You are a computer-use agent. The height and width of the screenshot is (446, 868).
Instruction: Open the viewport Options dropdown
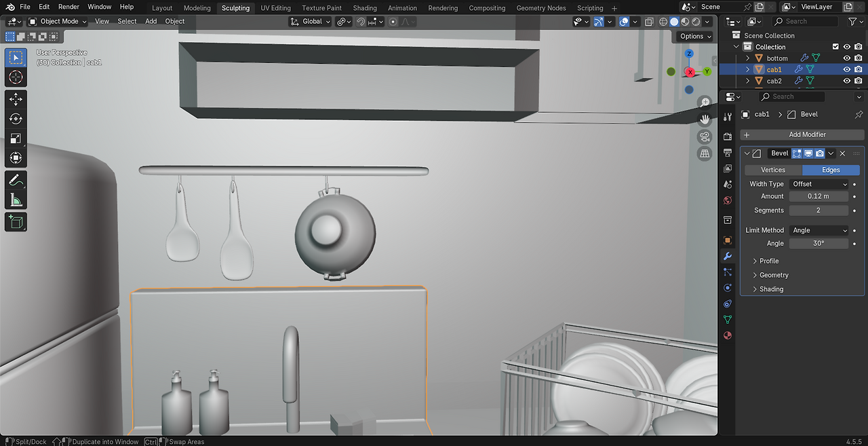point(696,36)
